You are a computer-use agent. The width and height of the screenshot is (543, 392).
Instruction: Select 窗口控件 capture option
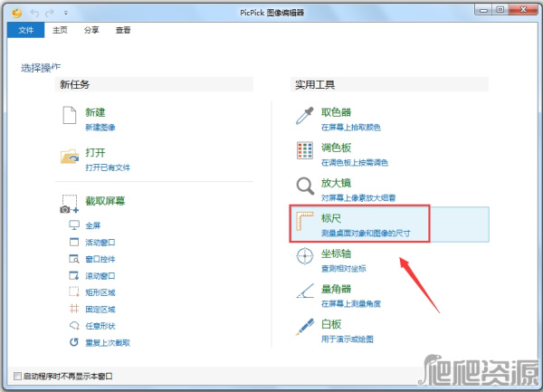click(x=100, y=259)
